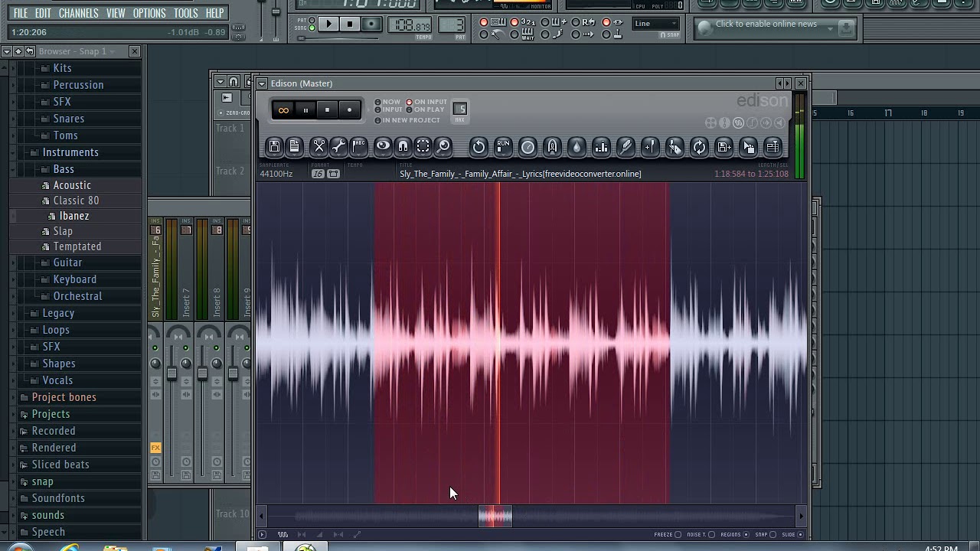Image resolution: width=980 pixels, height=551 pixels.
Task: Open Edison window options arrow menu
Action: [x=262, y=83]
